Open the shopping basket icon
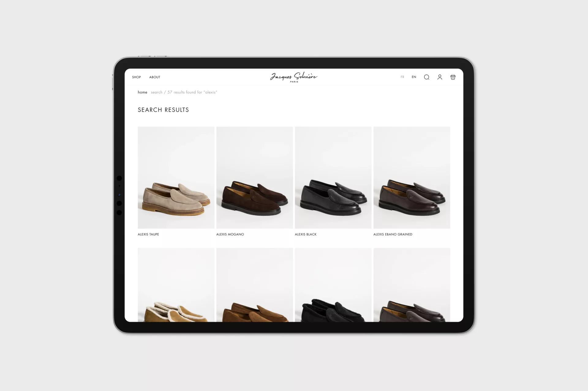Viewport: 588px width, 391px height. tap(453, 77)
